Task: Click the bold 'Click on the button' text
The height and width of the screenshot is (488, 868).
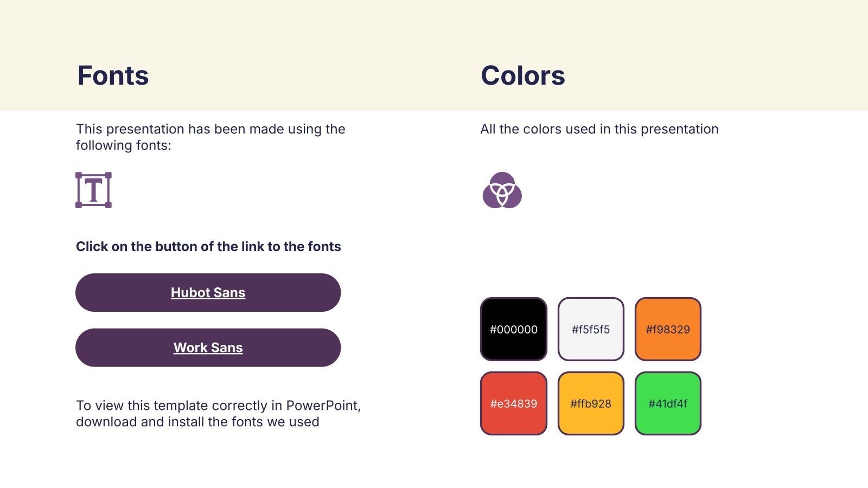Action: coord(208,247)
